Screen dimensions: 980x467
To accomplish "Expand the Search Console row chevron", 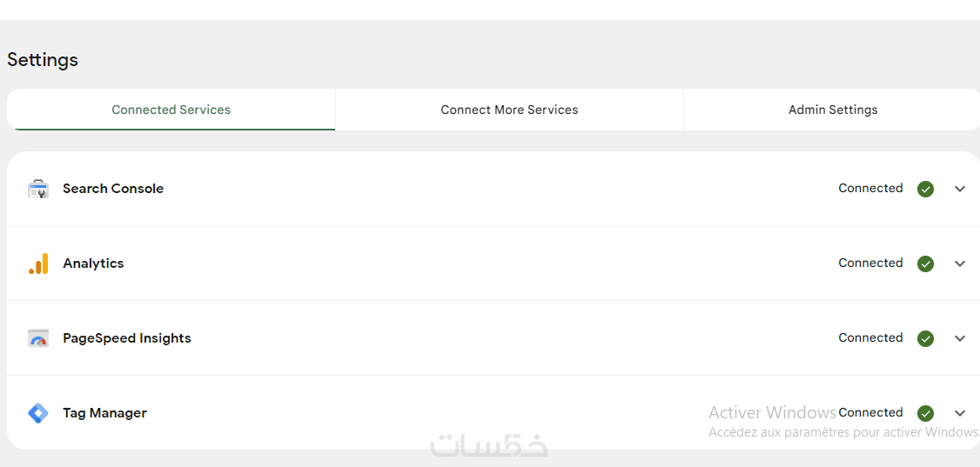I will pos(960,189).
